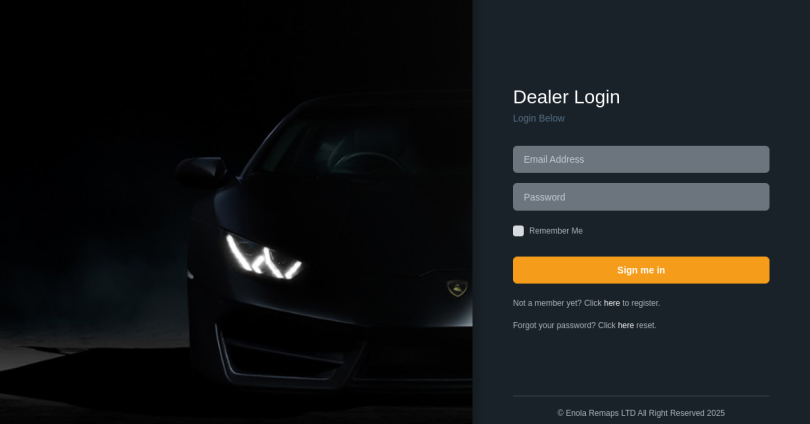Click the glowing LED headlight
The image size is (810, 424).
(263, 257)
